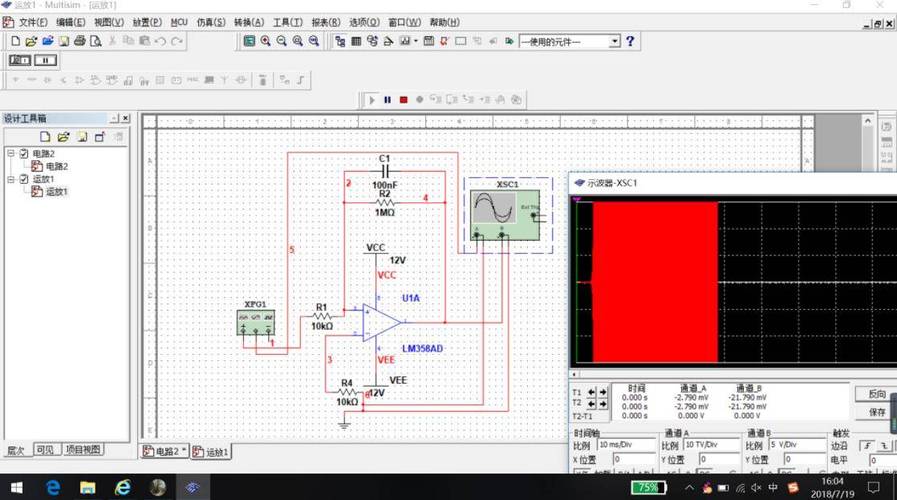
Task: Open the database manager icon
Action: point(372,41)
